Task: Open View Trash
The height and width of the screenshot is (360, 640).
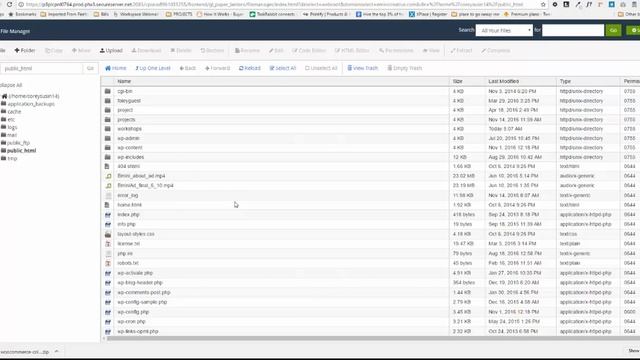Action: (362, 68)
